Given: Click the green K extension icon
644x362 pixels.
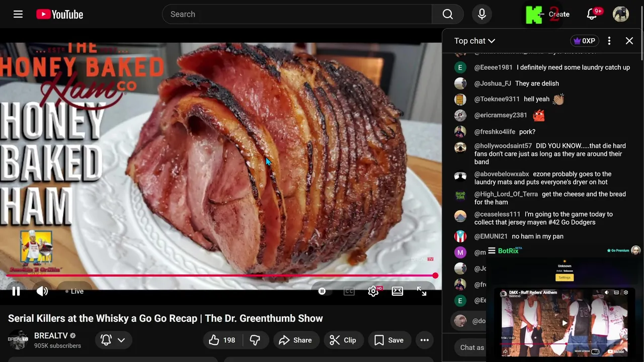Looking at the screenshot, I should pyautogui.click(x=534, y=14).
